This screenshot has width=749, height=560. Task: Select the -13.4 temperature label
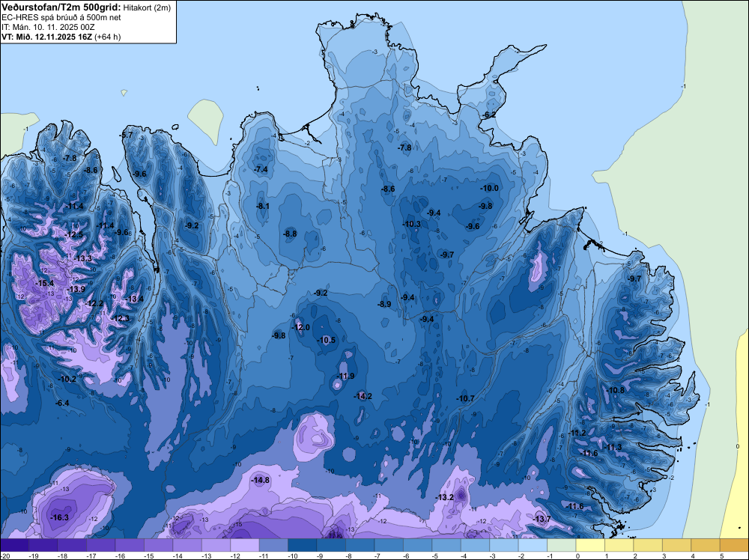135,299
